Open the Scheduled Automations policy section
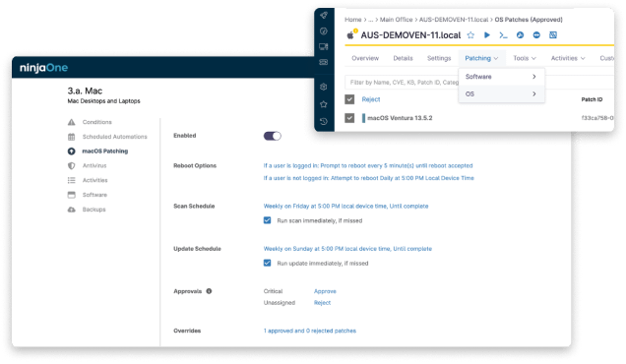The height and width of the screenshot is (364, 626). [x=114, y=137]
